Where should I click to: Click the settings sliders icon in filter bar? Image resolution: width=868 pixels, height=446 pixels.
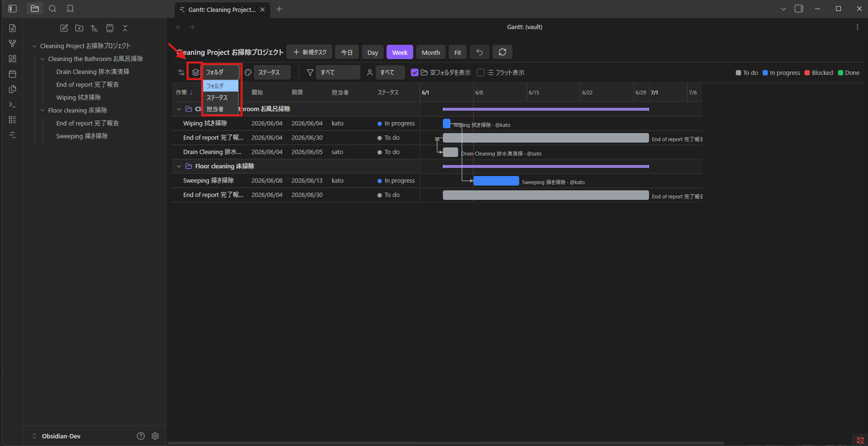[x=181, y=72]
